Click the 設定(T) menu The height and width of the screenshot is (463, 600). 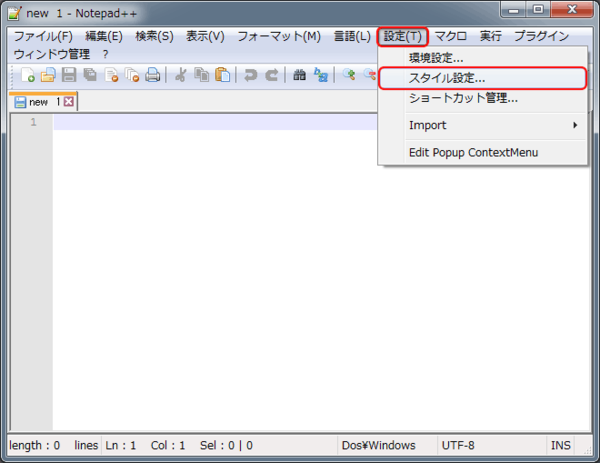coord(403,36)
